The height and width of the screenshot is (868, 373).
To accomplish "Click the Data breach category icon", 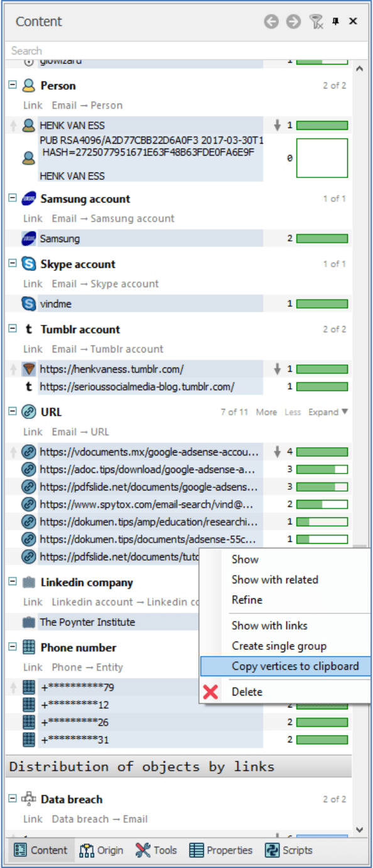I will [28, 800].
